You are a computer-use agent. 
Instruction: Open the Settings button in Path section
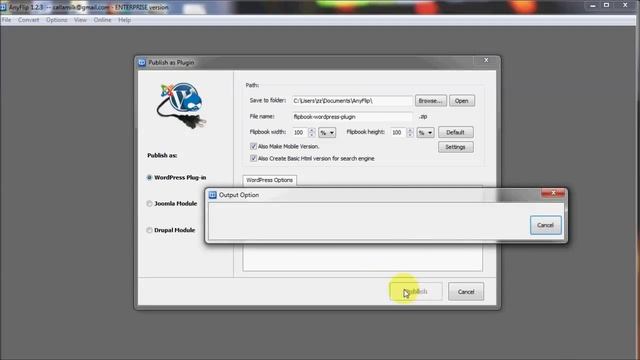point(456,147)
